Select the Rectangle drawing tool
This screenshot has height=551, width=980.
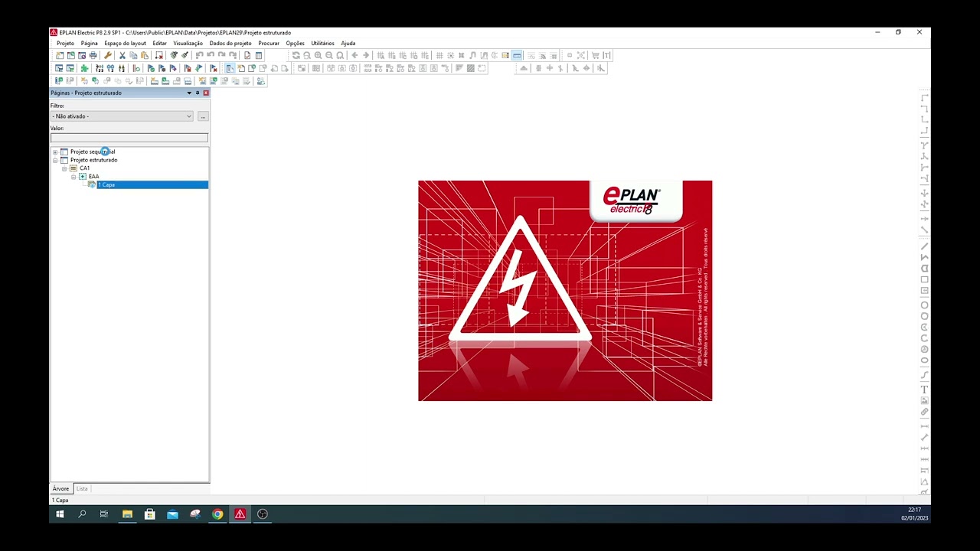[x=924, y=279]
